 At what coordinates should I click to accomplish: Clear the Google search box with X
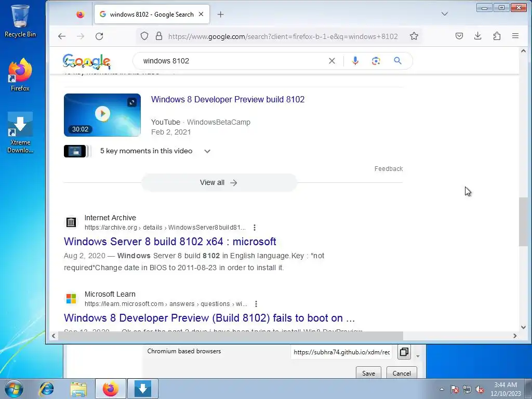point(332,61)
